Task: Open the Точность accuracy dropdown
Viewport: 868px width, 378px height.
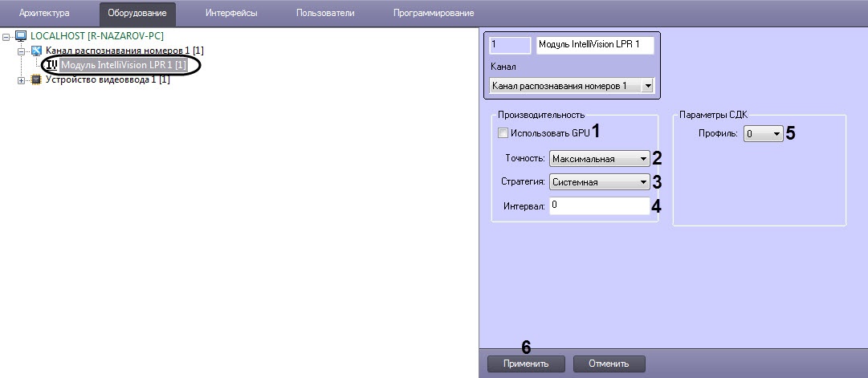Action: [x=600, y=159]
